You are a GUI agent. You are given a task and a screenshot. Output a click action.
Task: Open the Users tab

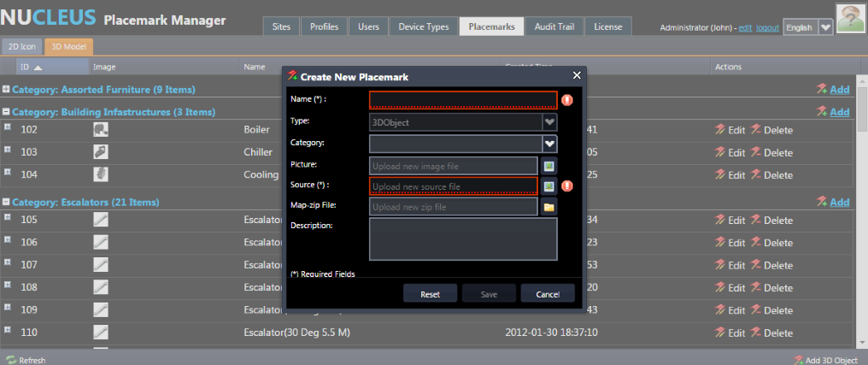click(369, 26)
